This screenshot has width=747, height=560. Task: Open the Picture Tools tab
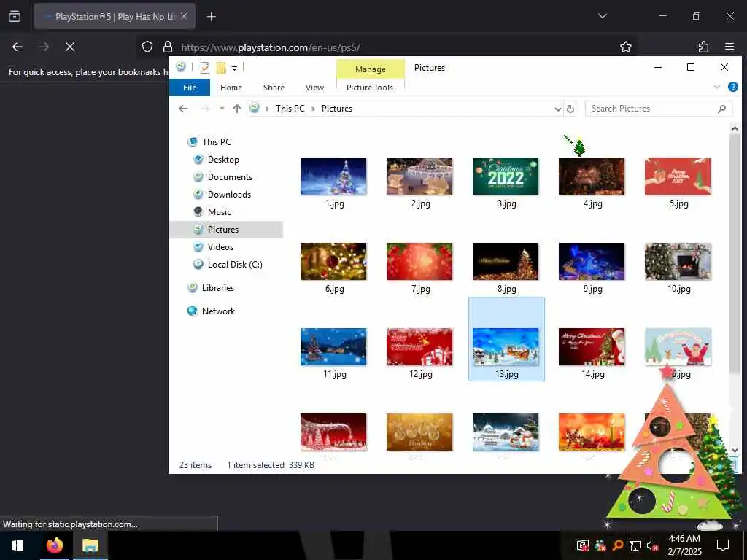coord(370,87)
